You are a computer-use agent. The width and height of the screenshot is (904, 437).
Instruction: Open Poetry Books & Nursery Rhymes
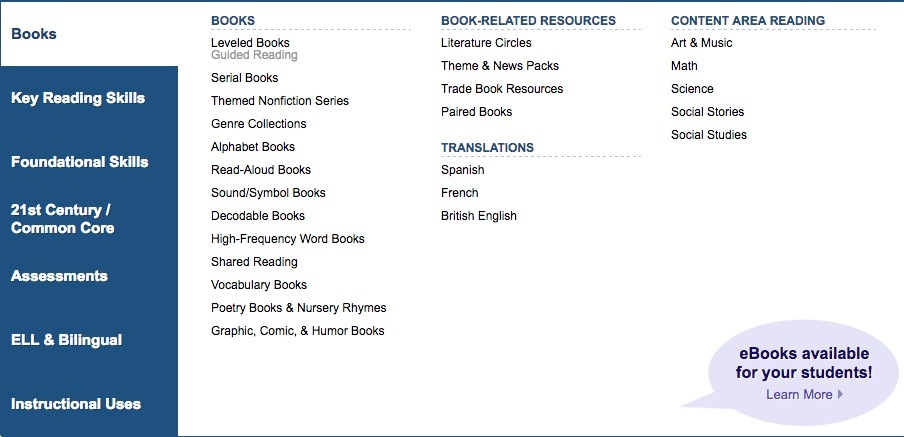tap(298, 308)
